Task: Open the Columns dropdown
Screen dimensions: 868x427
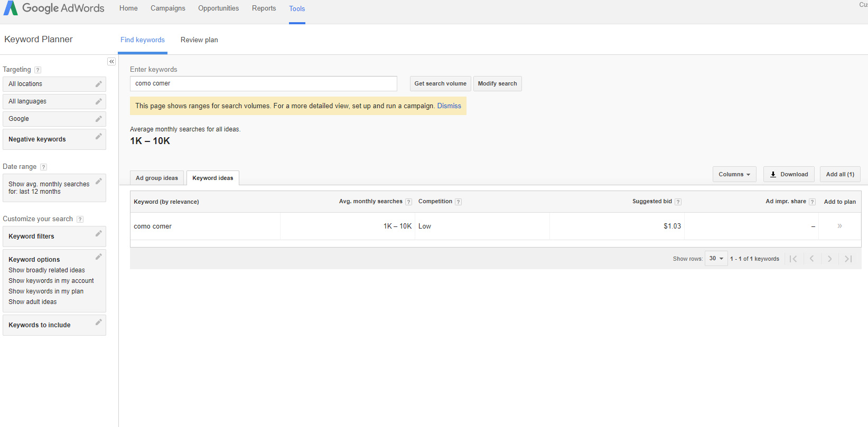Action: point(734,174)
